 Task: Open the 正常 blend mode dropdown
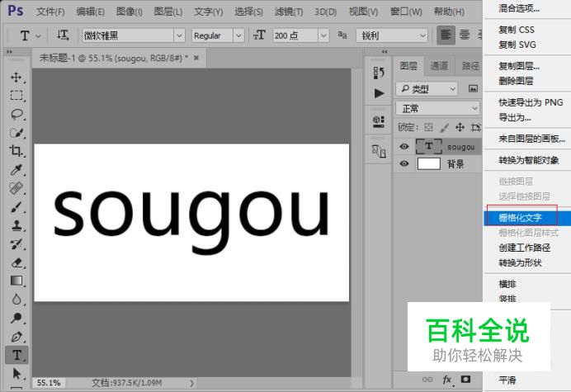[437, 109]
